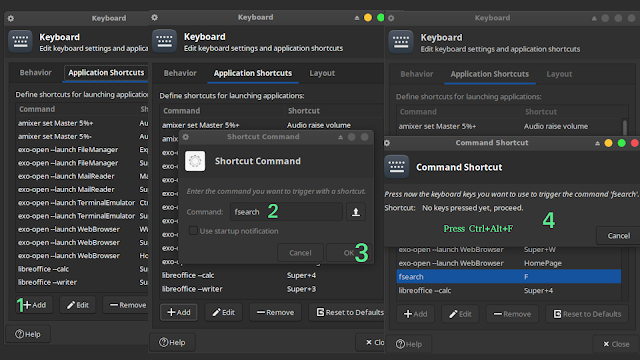
Task: Click OK in Shortcut Command dialog
Action: (349, 253)
